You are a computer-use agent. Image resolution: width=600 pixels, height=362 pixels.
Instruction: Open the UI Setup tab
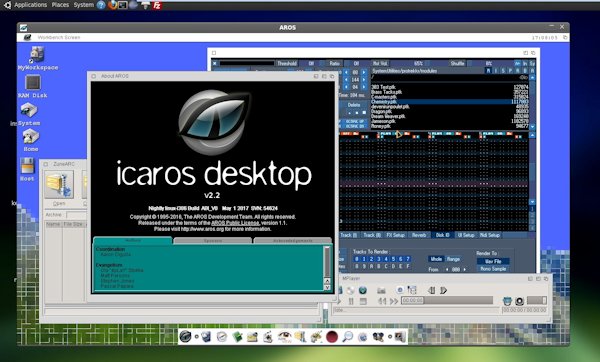(x=466, y=235)
